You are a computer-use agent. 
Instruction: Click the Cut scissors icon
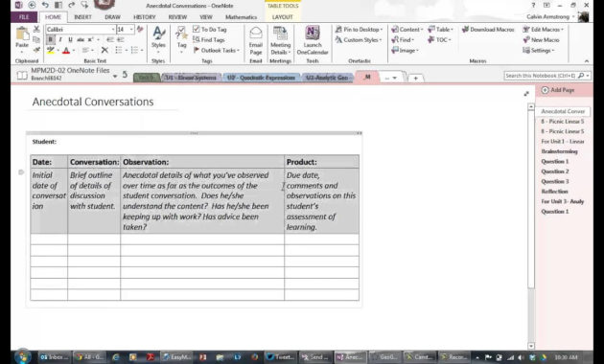[36, 30]
